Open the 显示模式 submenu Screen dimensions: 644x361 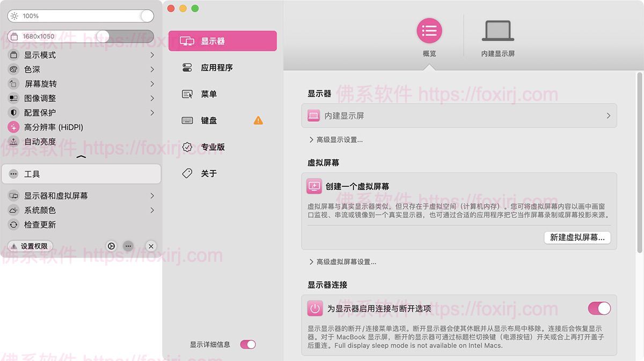point(41,55)
